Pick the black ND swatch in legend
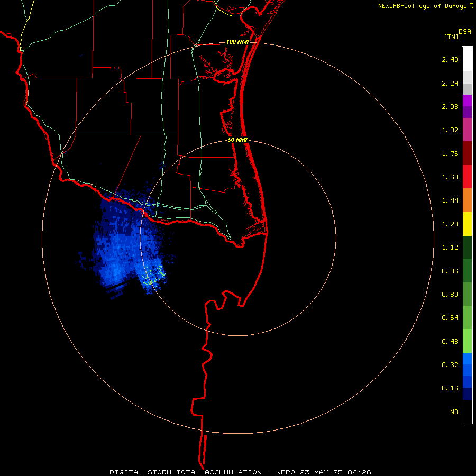 pos(467,411)
